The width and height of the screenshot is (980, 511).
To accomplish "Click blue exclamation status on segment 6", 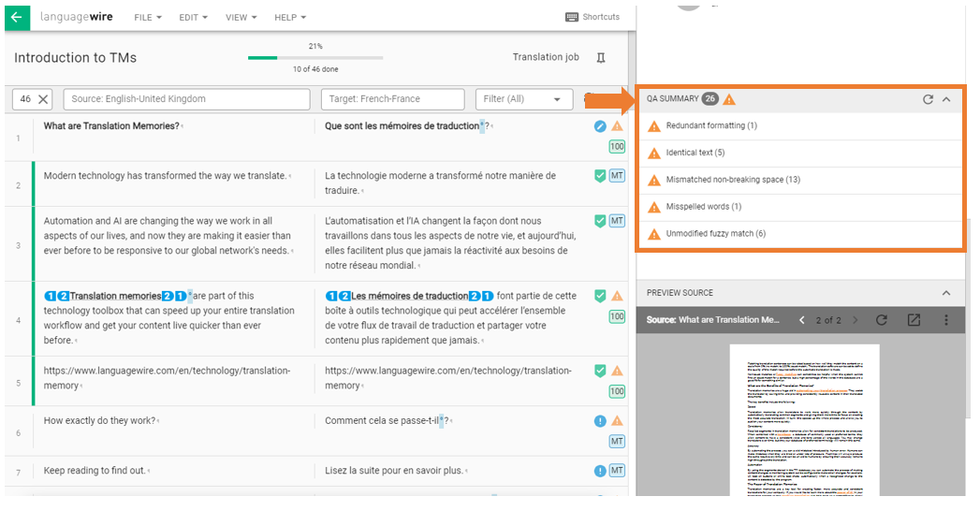I will coord(600,421).
